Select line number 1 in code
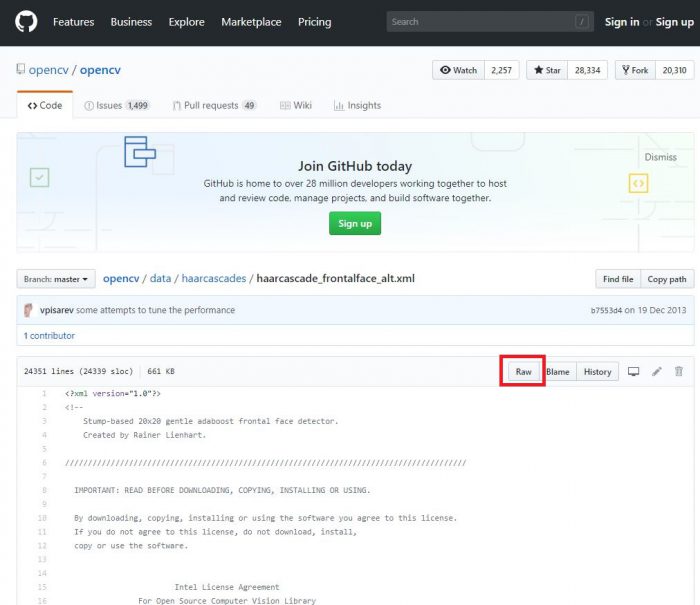The image size is (700, 605). click(x=44, y=393)
